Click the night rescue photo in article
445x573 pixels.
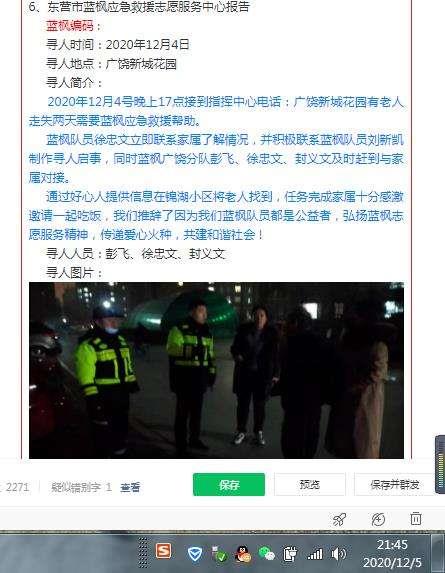216,370
